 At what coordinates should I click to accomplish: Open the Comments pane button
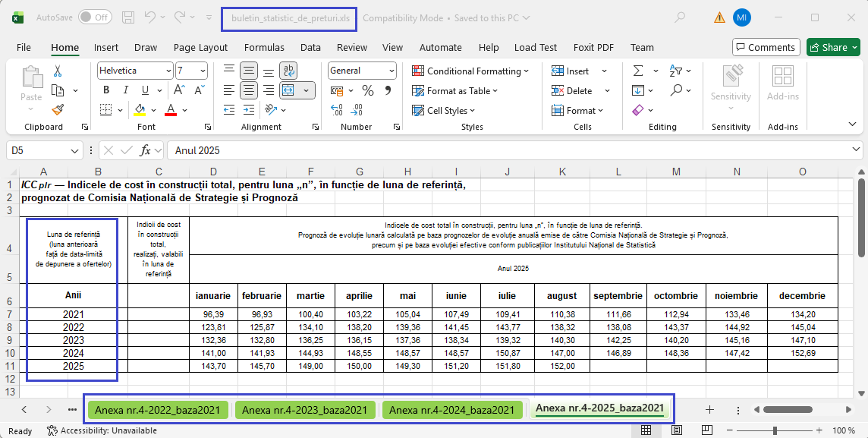point(766,47)
